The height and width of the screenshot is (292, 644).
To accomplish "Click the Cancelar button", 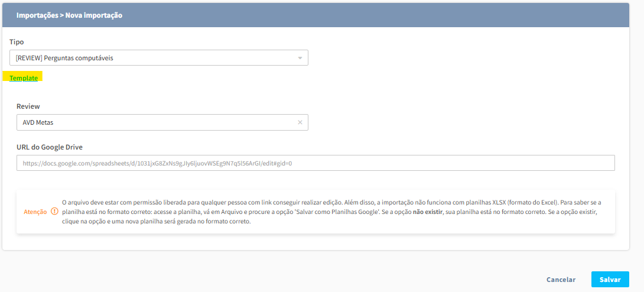I will pos(561,279).
